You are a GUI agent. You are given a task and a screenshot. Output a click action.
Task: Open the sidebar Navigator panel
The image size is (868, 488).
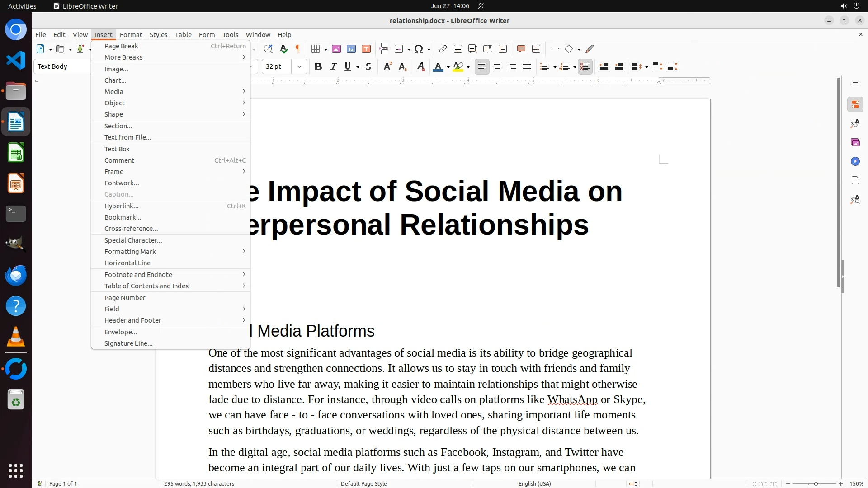click(x=855, y=161)
